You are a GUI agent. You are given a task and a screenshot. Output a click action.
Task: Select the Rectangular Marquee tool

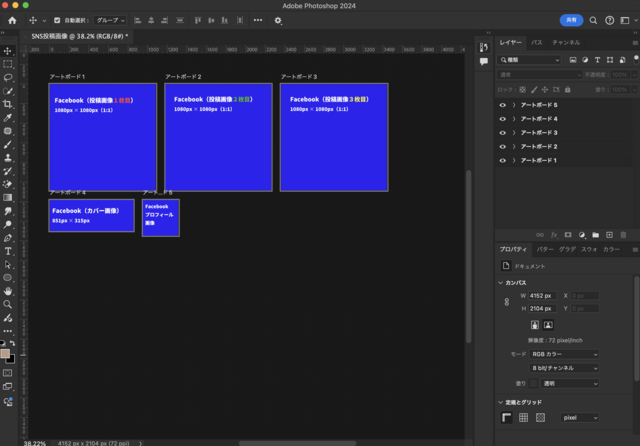coord(7,64)
